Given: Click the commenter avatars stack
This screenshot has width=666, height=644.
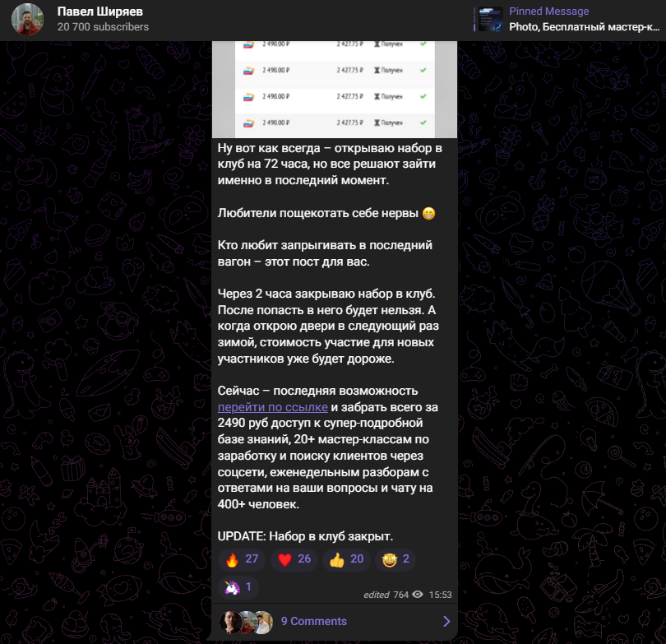Looking at the screenshot, I should [x=247, y=622].
